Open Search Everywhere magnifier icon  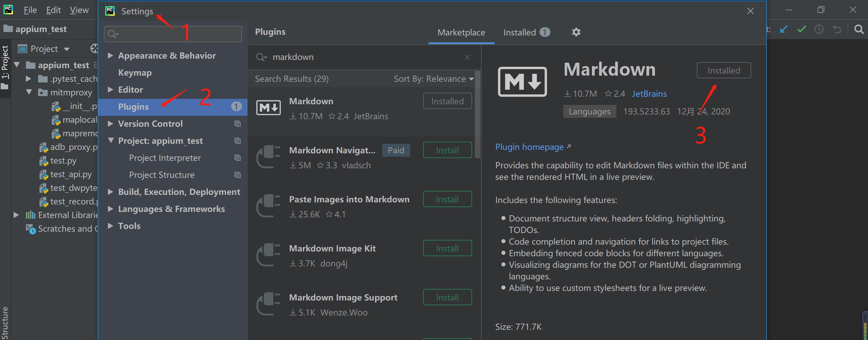pyautogui.click(x=859, y=30)
